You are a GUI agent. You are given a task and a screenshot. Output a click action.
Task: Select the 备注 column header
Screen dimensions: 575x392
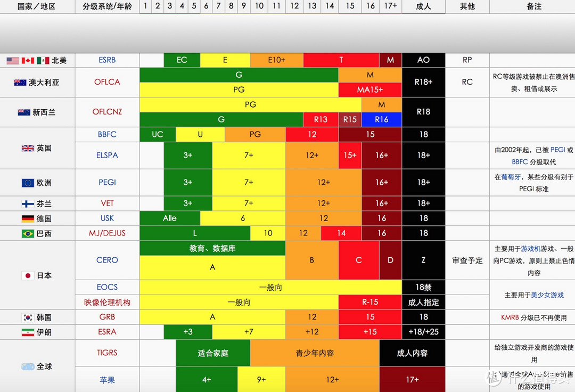532,6
